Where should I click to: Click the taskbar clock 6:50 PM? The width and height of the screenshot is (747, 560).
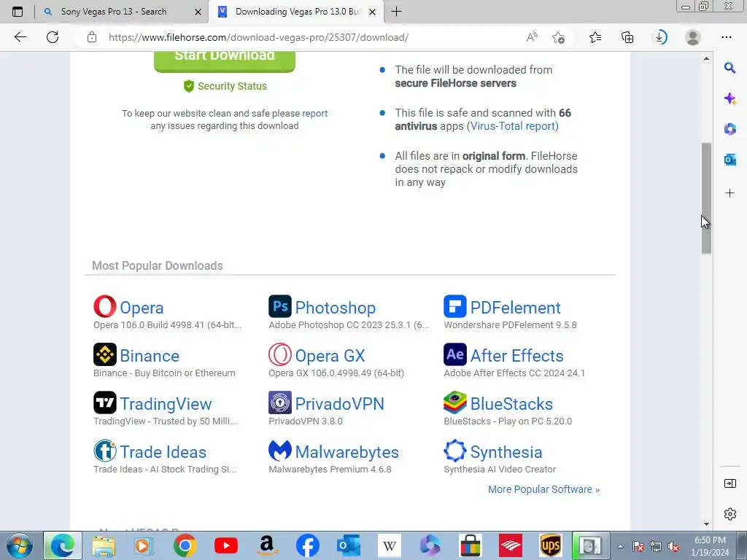710,540
